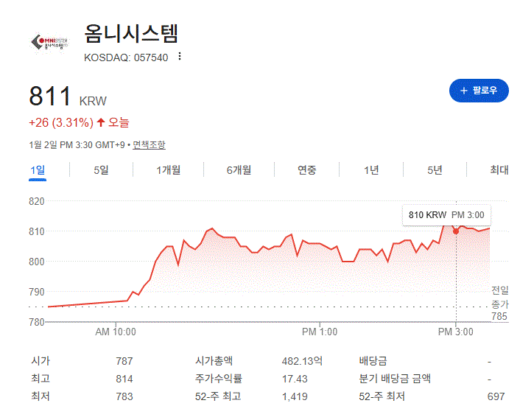Click the previous close label 전일 종가 785
This screenshot has width=520, height=420.
500,304
